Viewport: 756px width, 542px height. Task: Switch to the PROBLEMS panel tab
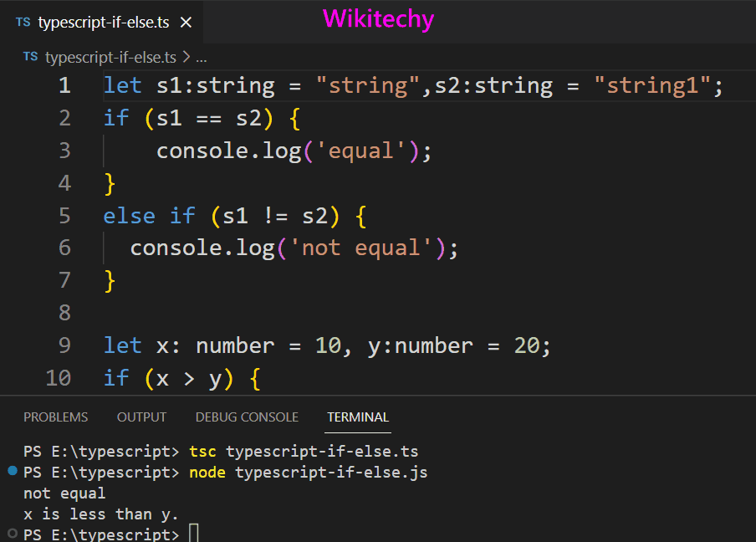coord(55,417)
